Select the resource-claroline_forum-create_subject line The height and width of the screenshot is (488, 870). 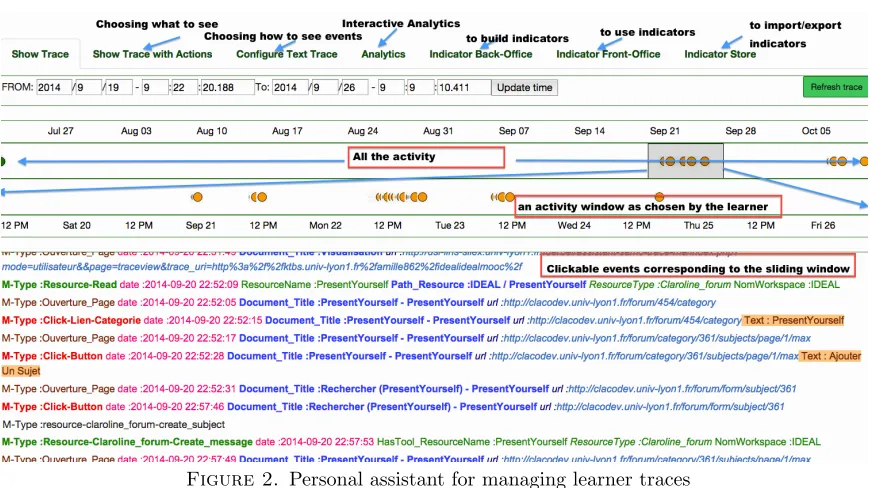[x=113, y=425]
